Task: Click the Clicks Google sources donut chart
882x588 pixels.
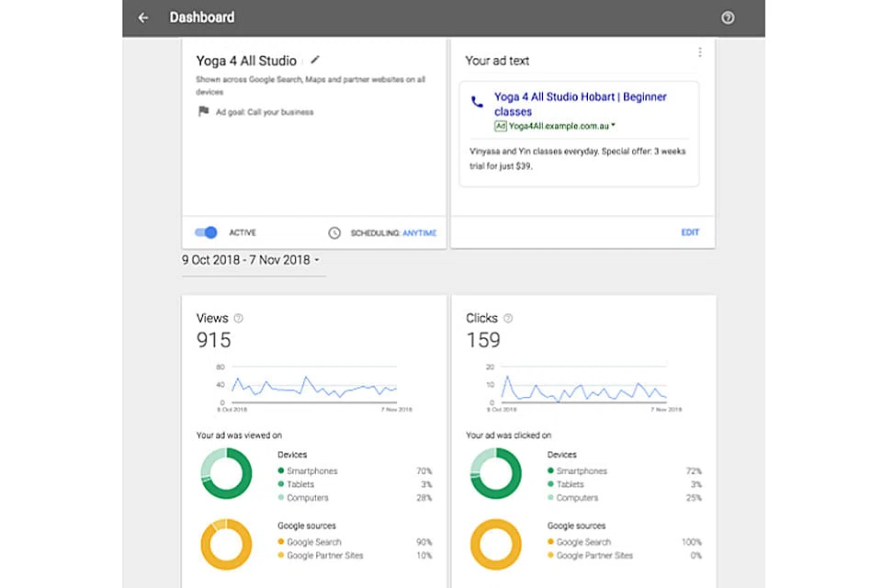Action: 496,544
